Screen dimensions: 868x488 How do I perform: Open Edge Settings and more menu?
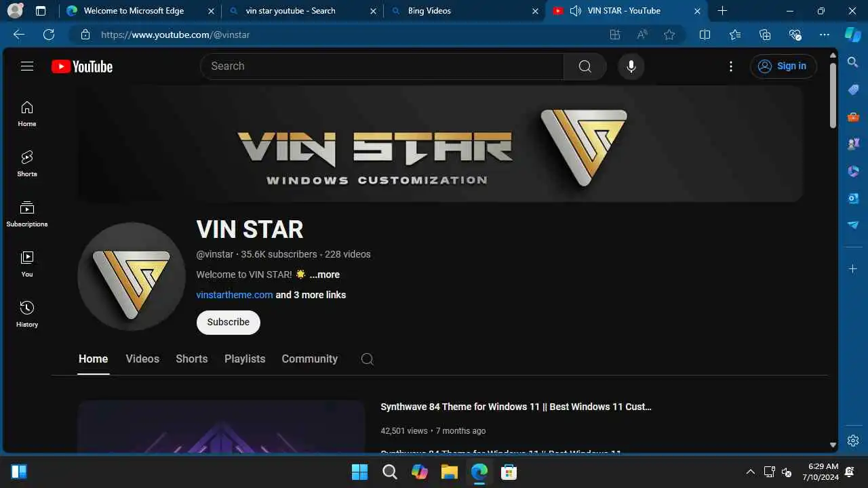point(825,35)
